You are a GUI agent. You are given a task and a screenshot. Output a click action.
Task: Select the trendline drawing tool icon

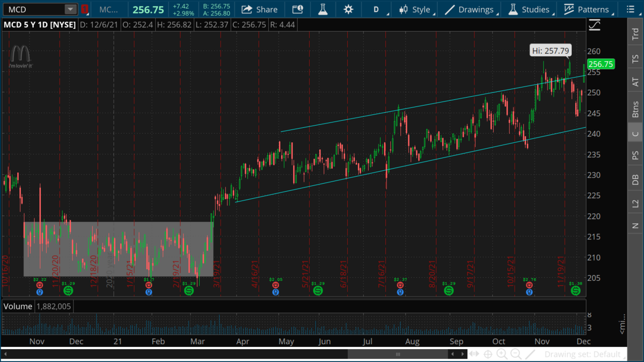530,354
